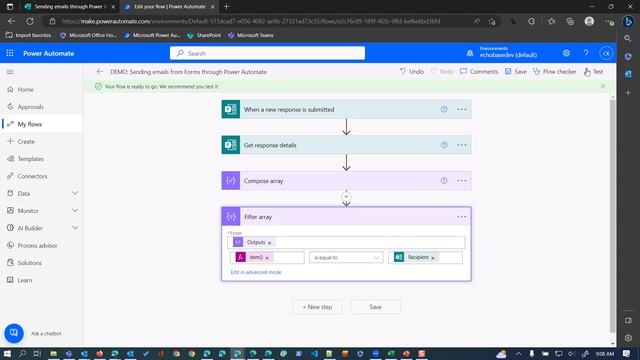The image size is (640, 360).
Task: Click Undo in the flow toolbar
Action: pos(411,71)
